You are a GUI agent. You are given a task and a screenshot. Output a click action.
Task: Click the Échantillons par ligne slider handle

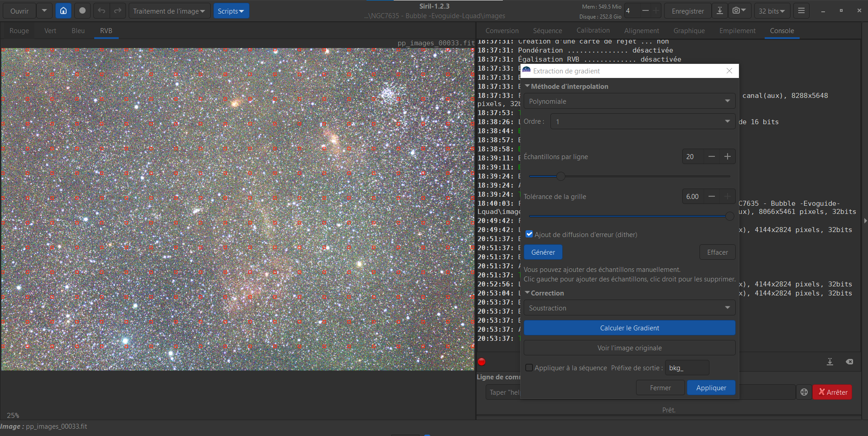[x=561, y=176]
